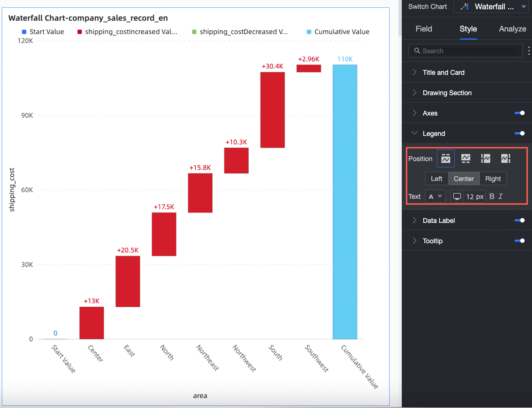Click the light blue Cumulative Value bar
Viewport: 532px width, 408px height.
click(345, 202)
